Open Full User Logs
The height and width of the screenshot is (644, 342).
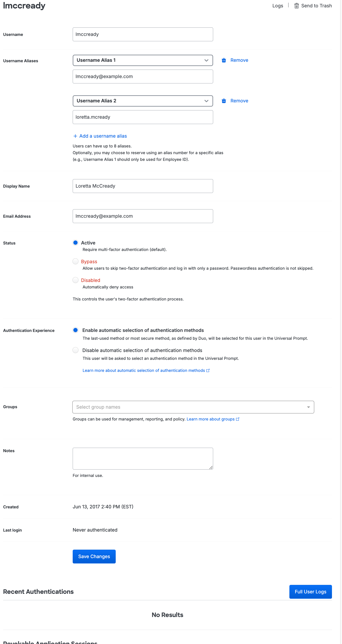310,592
